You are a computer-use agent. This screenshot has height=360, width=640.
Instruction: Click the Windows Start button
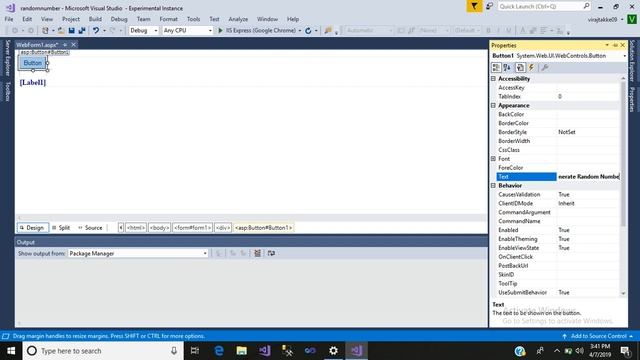pos(11,351)
